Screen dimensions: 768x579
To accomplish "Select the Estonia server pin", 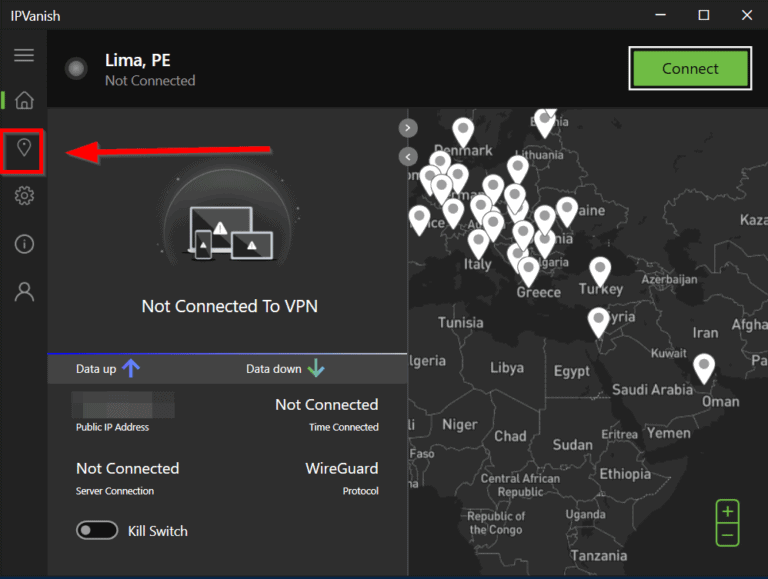I will pyautogui.click(x=544, y=122).
